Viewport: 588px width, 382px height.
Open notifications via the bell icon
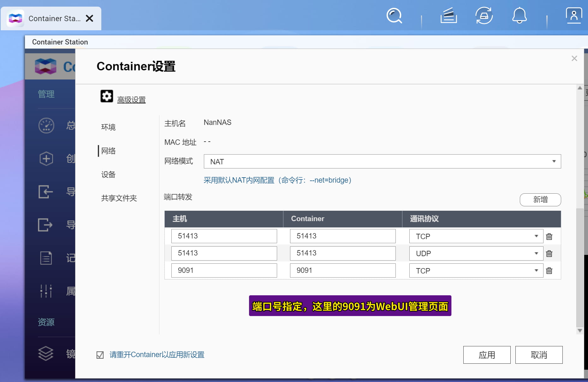[x=519, y=16]
